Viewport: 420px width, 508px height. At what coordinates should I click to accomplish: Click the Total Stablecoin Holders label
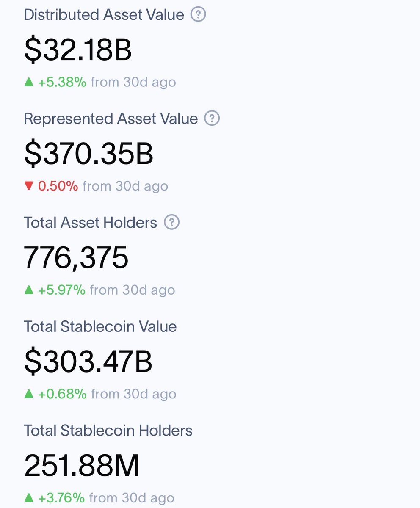pyautogui.click(x=108, y=431)
